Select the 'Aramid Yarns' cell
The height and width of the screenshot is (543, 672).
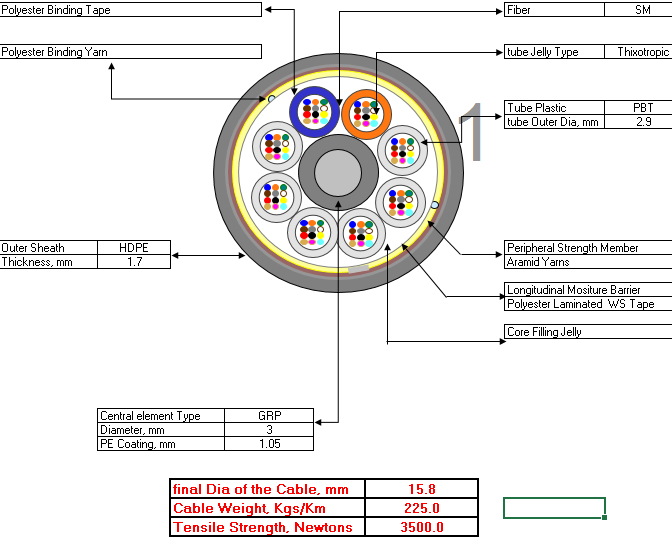point(588,262)
